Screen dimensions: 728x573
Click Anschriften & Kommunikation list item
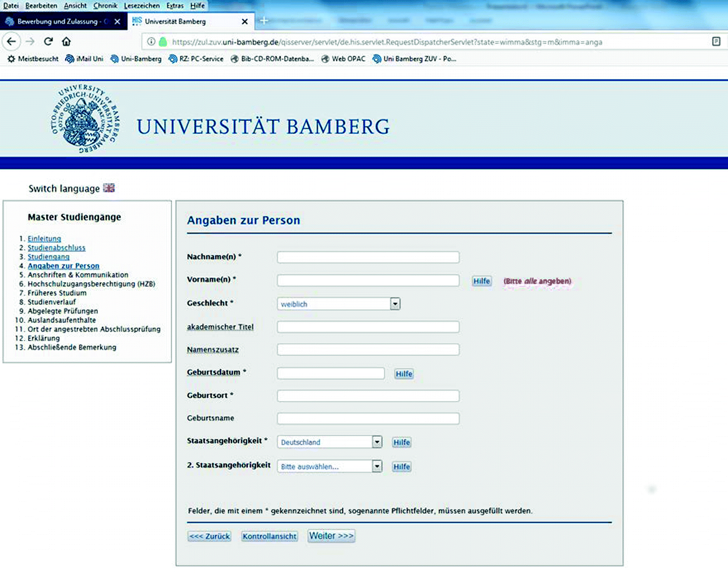click(78, 275)
